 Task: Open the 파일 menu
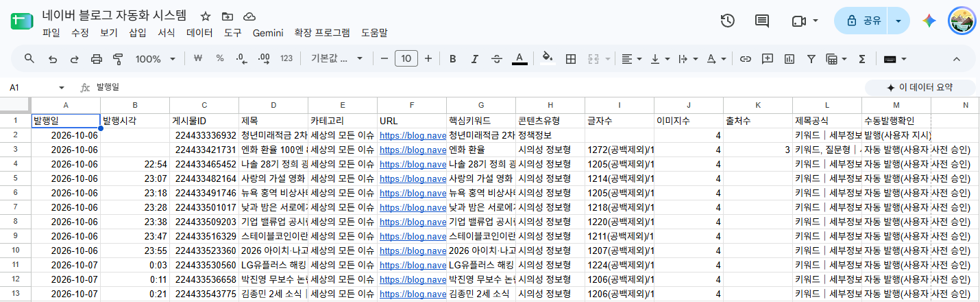(51, 32)
